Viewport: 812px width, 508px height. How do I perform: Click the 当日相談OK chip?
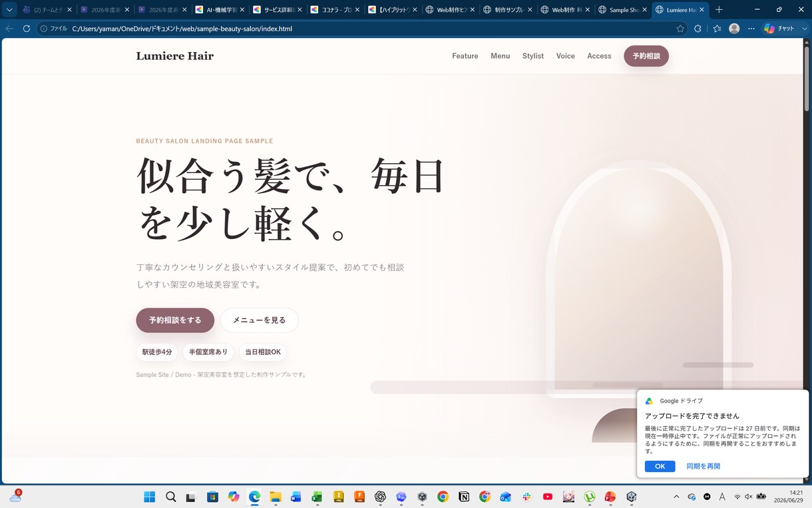[x=263, y=352]
